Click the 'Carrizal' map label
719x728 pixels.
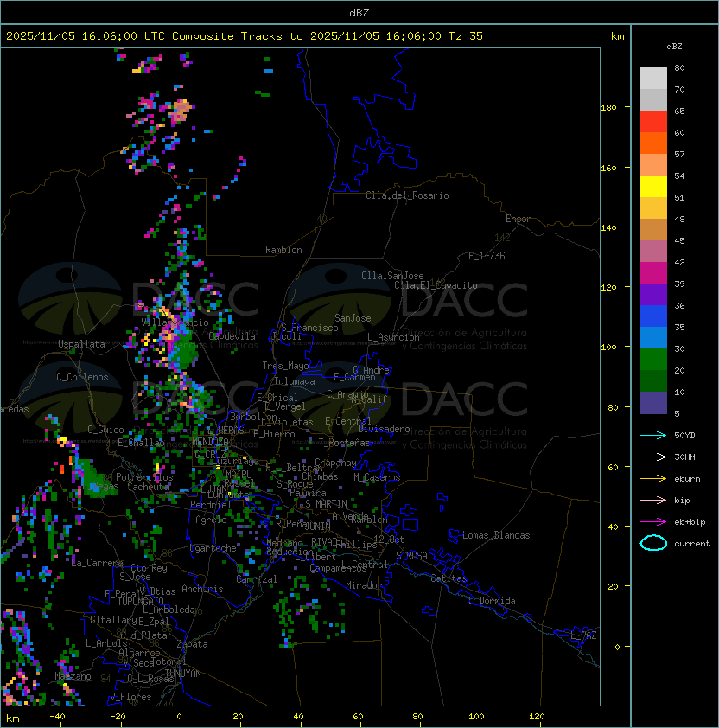257,579
